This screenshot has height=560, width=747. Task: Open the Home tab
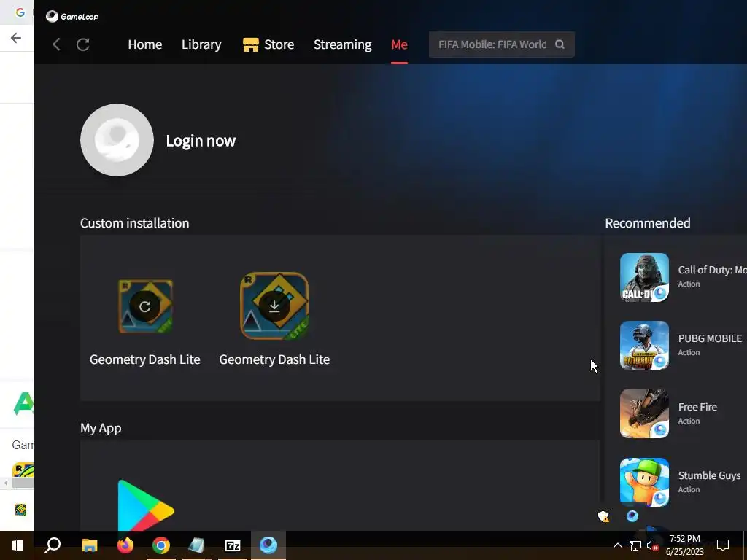pyautogui.click(x=145, y=44)
